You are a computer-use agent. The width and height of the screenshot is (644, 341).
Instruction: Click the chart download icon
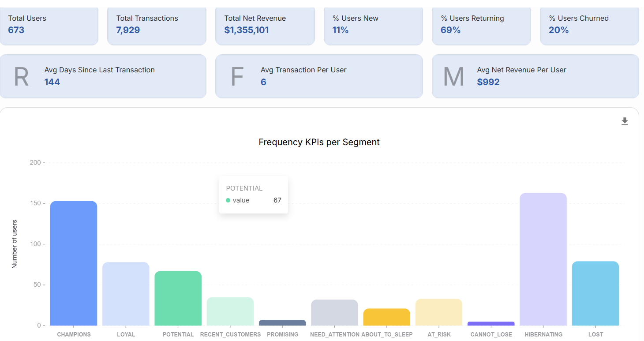click(x=625, y=121)
